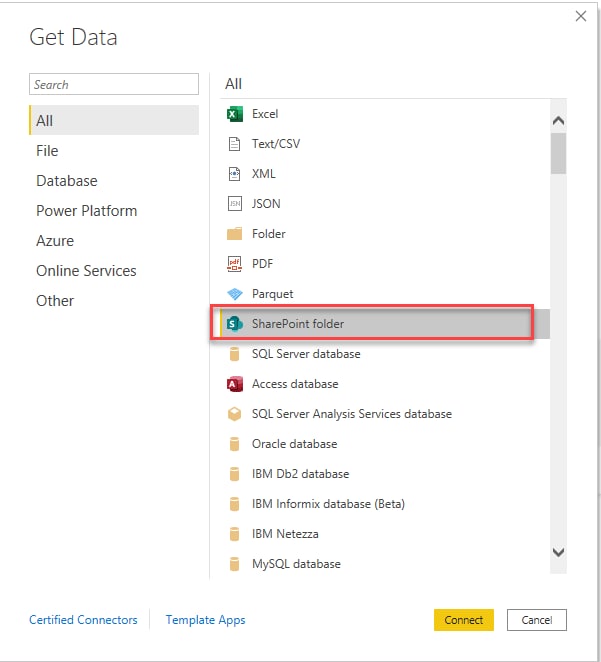Select the Excel connector icon
601x662 pixels.
235,114
